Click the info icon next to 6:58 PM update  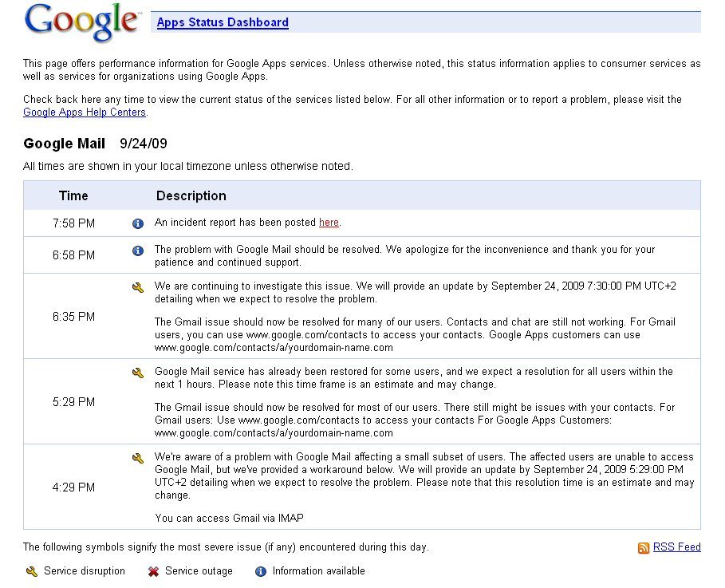click(137, 251)
